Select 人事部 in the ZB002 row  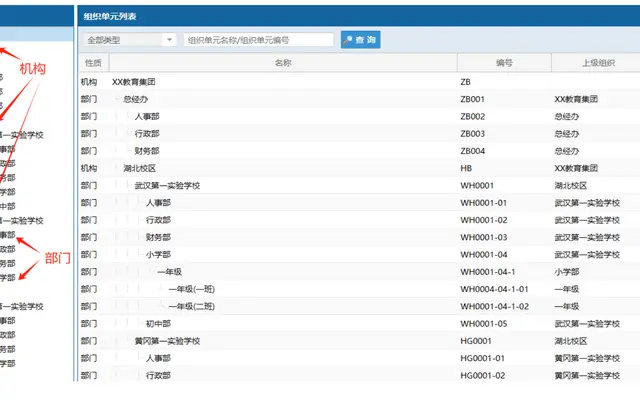tap(147, 116)
